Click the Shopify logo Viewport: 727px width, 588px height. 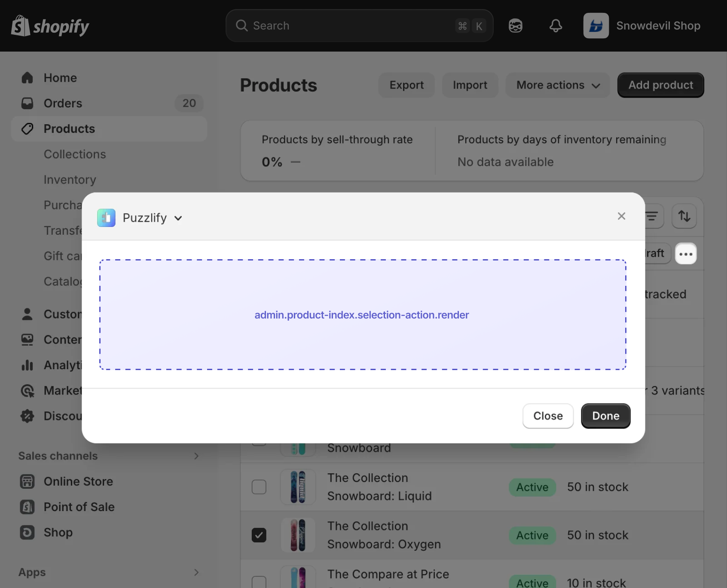[50, 26]
